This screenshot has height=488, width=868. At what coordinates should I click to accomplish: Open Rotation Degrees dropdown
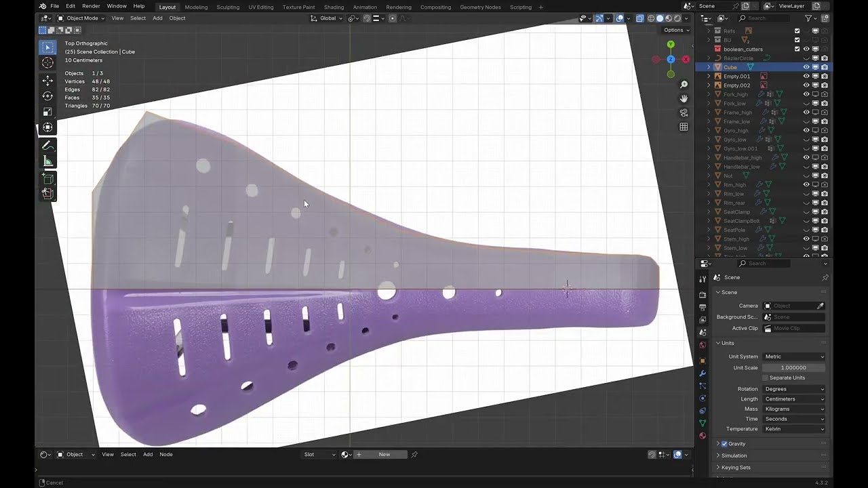(794, 389)
